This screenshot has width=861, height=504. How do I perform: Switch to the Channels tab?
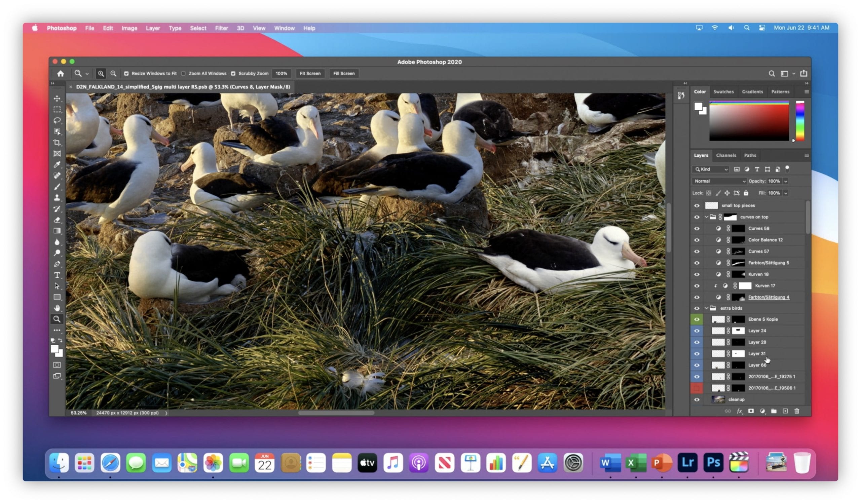click(726, 155)
